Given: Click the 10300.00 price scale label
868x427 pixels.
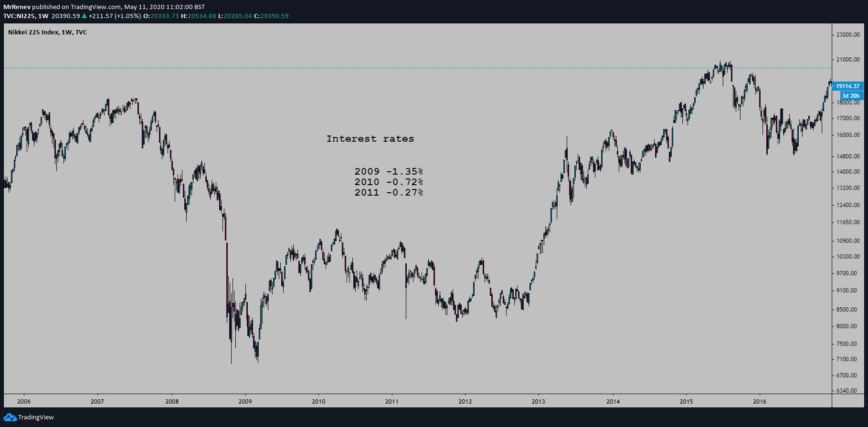Looking at the screenshot, I should click(848, 257).
